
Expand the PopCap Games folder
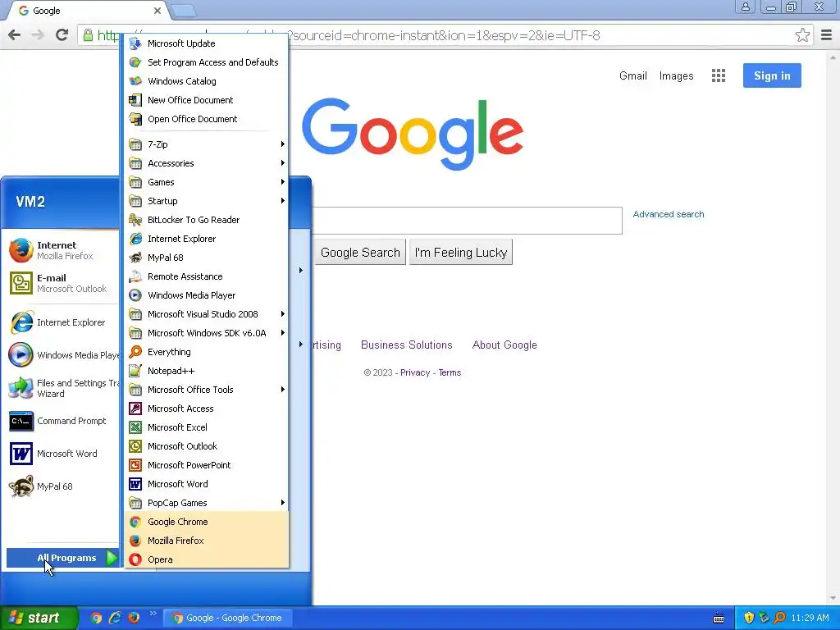pos(206,503)
